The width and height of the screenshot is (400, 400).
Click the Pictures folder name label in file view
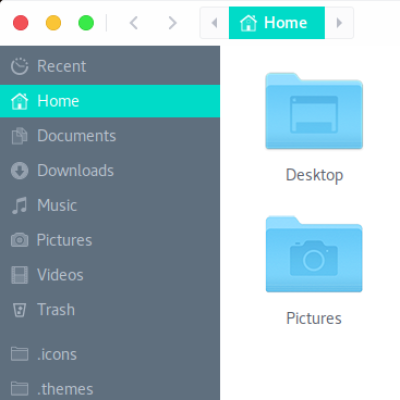click(314, 318)
